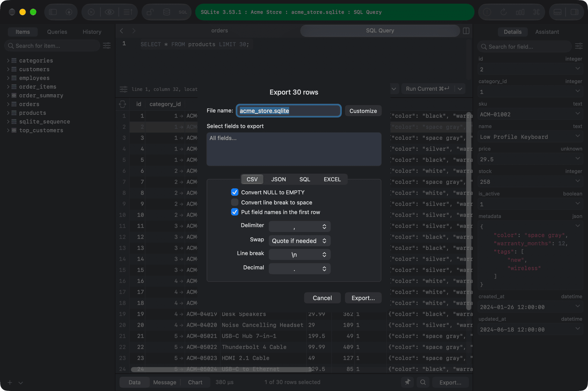This screenshot has height=391, width=588.
Task: Switch to the Queries sidebar tab
Action: (x=57, y=32)
